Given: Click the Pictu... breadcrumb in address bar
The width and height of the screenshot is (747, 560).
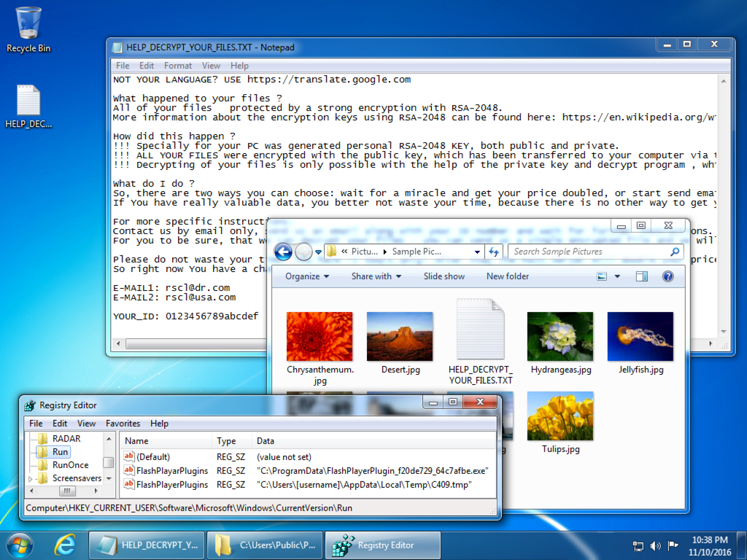Looking at the screenshot, I should point(365,252).
